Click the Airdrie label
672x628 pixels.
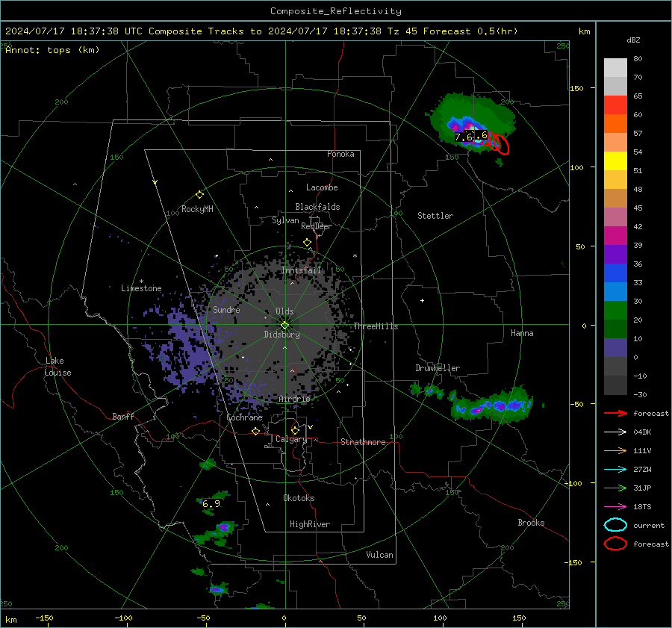(294, 399)
